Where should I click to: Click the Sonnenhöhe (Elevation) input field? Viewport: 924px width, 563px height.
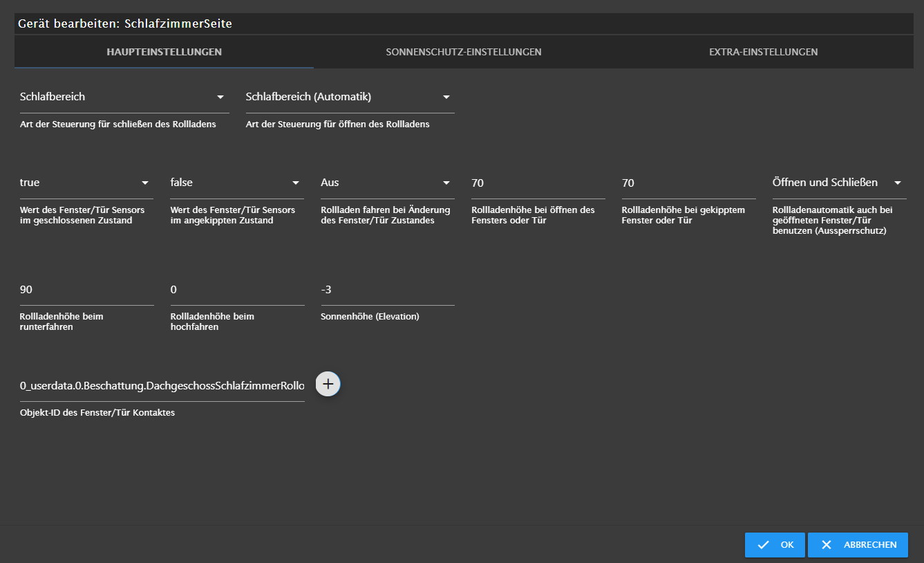tap(386, 290)
